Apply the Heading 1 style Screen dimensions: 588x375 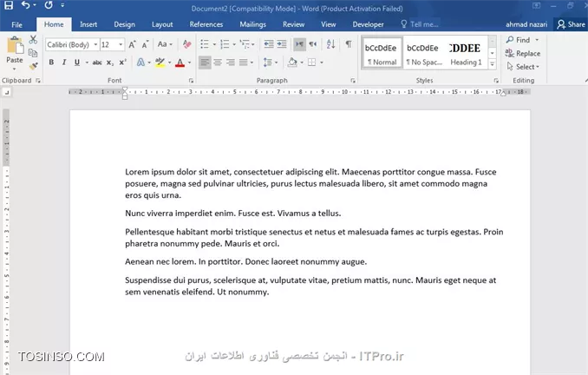click(466, 53)
